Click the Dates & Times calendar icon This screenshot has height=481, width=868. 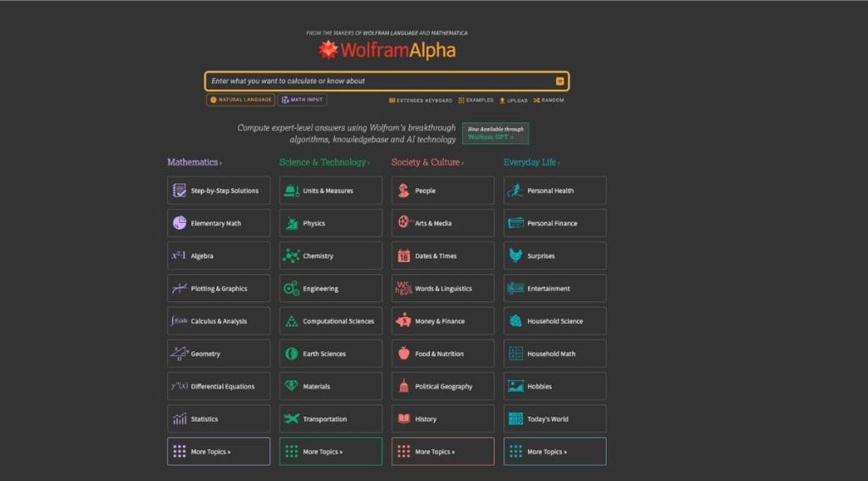click(x=403, y=255)
